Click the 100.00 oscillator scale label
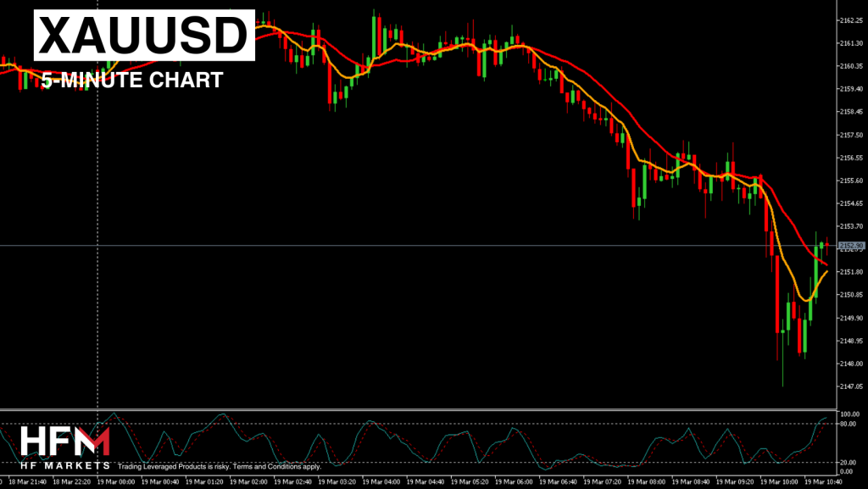The width and height of the screenshot is (868, 489). (849, 414)
